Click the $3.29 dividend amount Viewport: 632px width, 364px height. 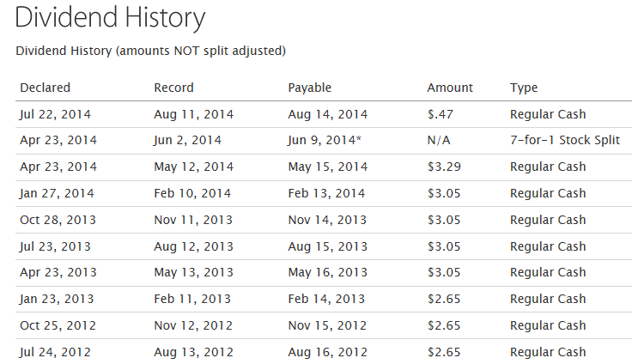point(445,167)
